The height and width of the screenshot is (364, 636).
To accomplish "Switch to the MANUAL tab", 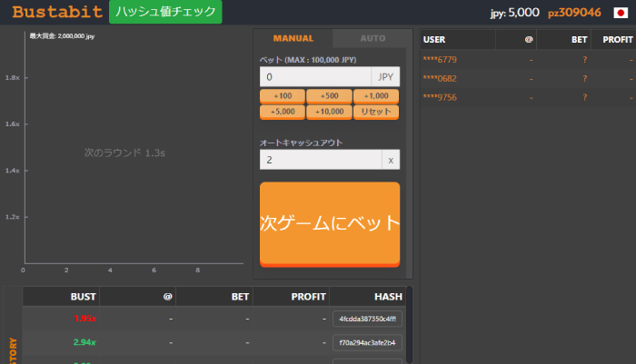I will click(x=293, y=39).
